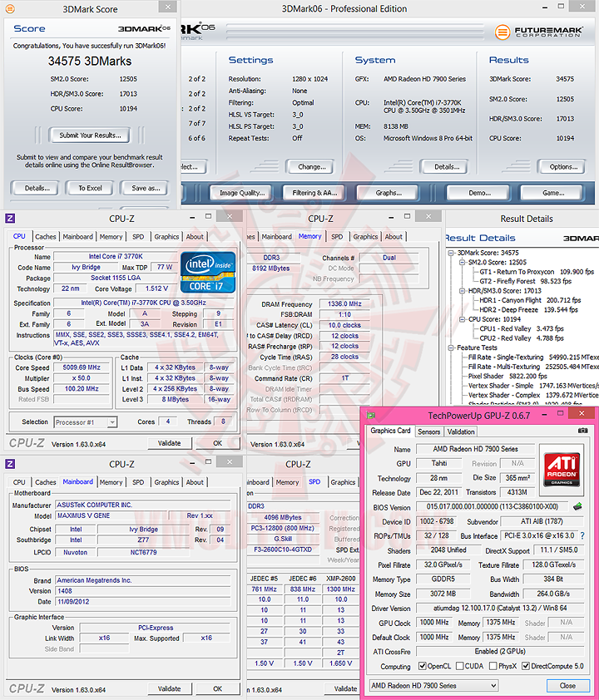Select Pixel Shader feature test row

pos(507,376)
